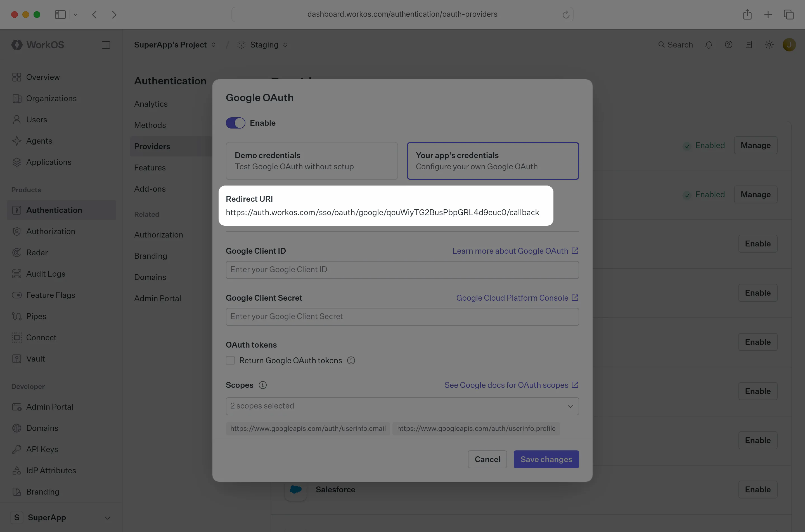Click the Organizations building icon
Viewport: 805px width, 532px height.
point(16,98)
